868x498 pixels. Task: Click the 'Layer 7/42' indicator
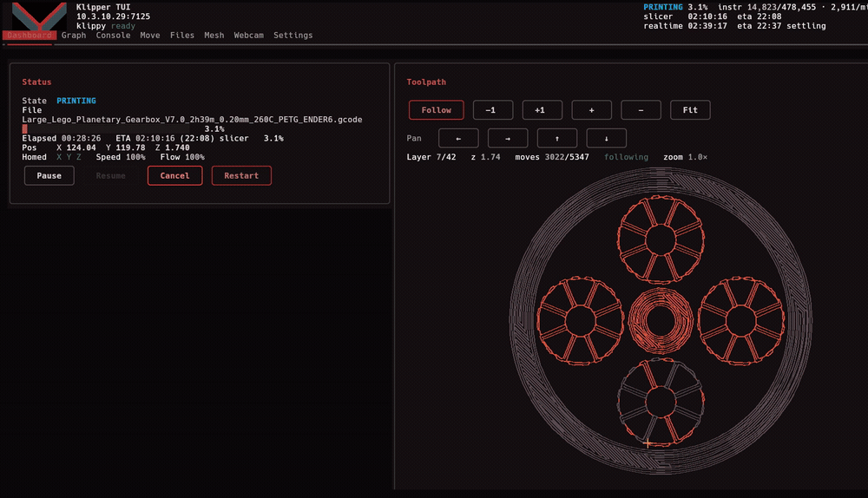click(431, 157)
